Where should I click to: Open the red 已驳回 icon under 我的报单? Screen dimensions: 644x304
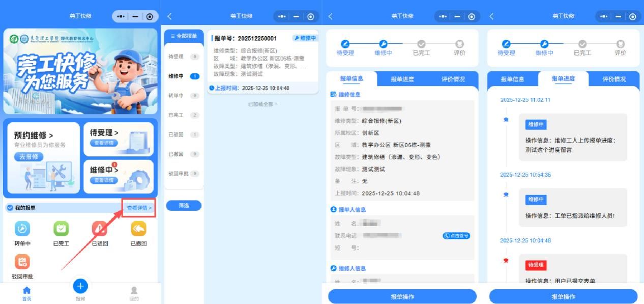pos(100,229)
